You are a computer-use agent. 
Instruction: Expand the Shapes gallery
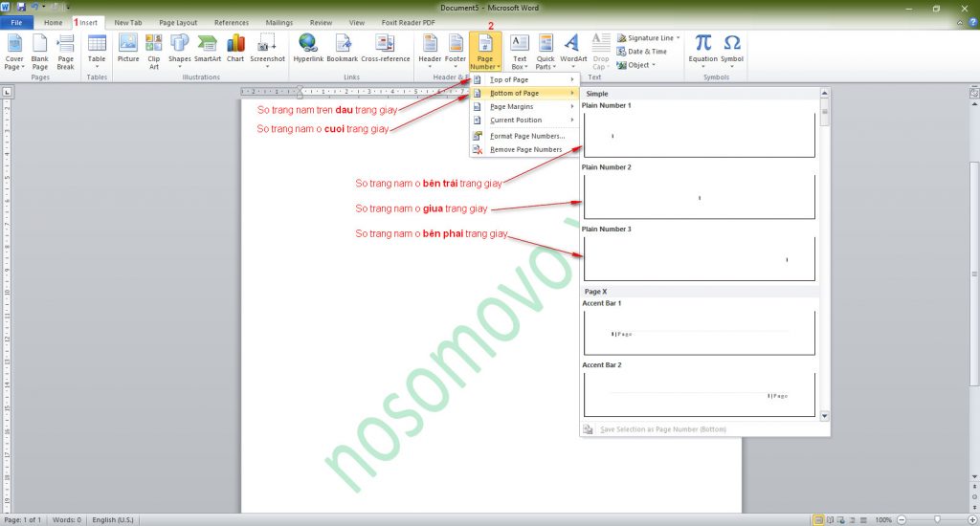click(180, 48)
